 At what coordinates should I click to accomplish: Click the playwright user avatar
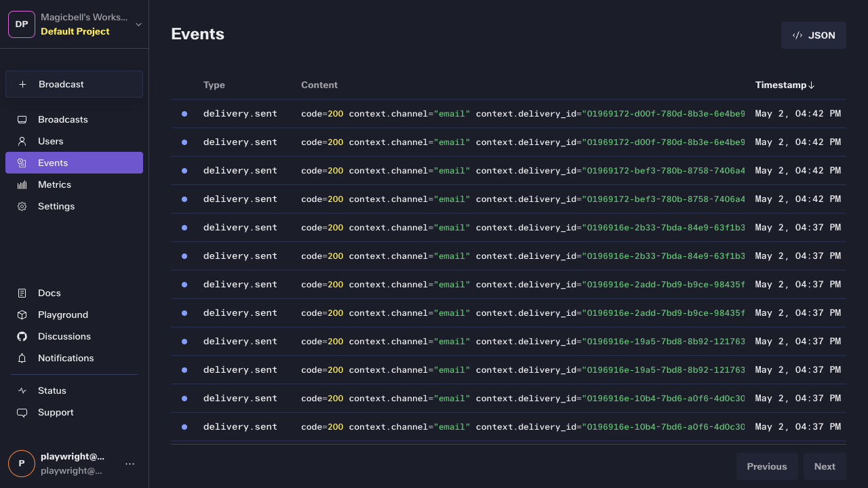pos(22,464)
